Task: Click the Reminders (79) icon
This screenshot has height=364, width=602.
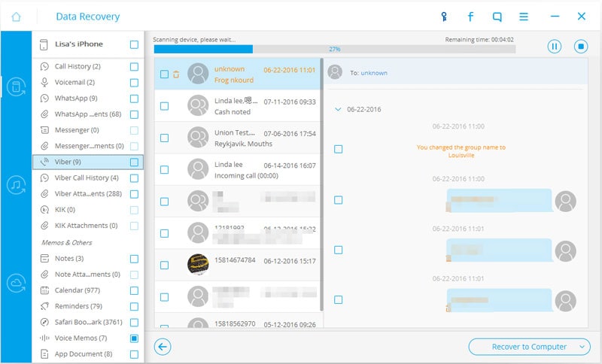Action: [44, 306]
